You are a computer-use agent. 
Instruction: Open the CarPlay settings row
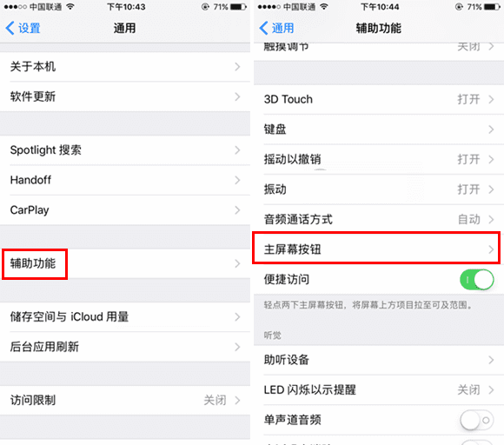click(125, 210)
